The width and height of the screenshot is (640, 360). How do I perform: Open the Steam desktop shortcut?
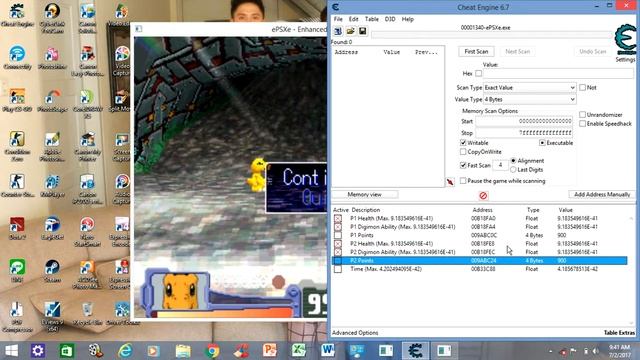click(52, 271)
